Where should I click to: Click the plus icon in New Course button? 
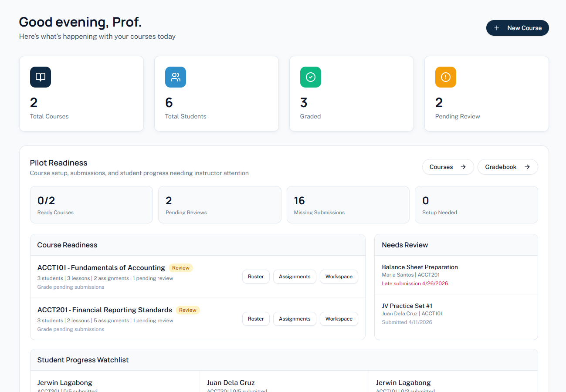pyautogui.click(x=497, y=28)
